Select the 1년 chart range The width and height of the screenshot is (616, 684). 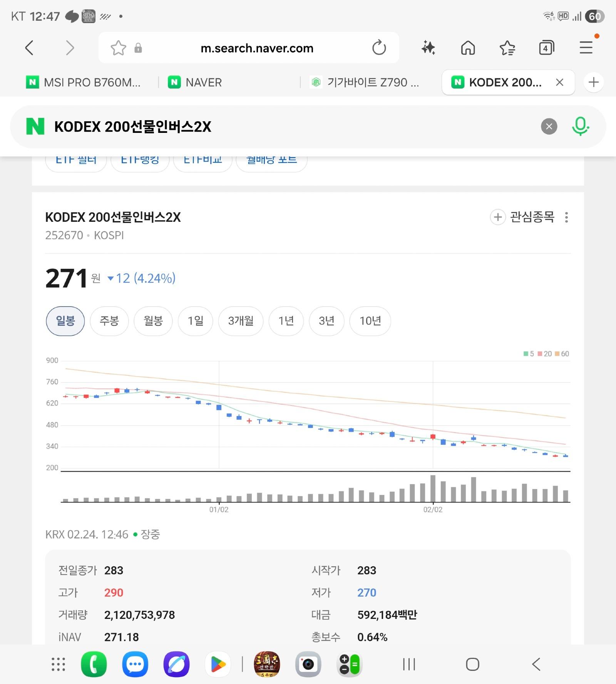pyautogui.click(x=286, y=321)
